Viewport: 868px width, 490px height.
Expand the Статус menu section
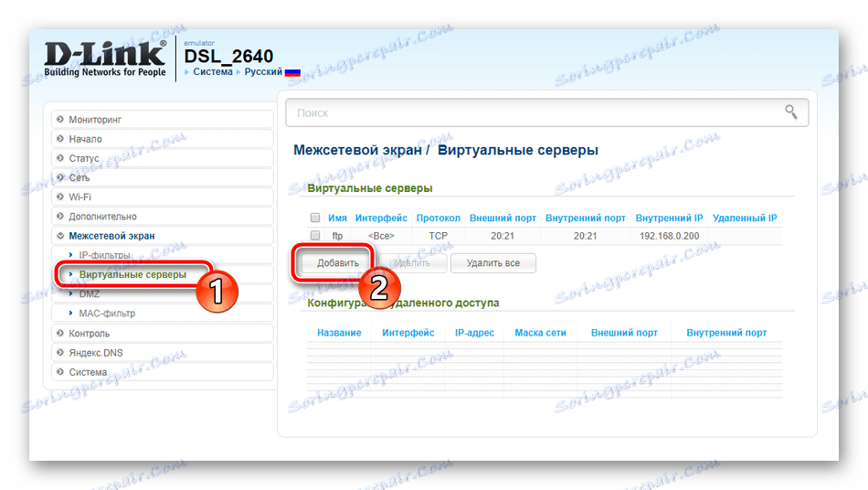pyautogui.click(x=163, y=158)
